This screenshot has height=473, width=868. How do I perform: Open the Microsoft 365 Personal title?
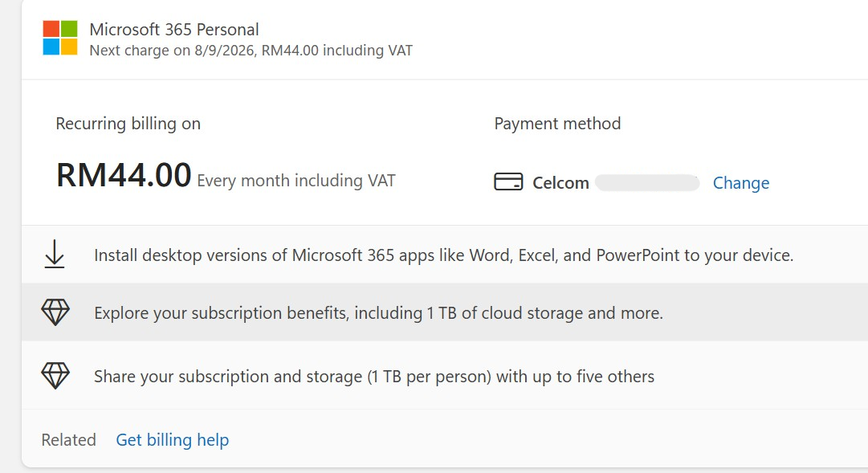coord(173,30)
